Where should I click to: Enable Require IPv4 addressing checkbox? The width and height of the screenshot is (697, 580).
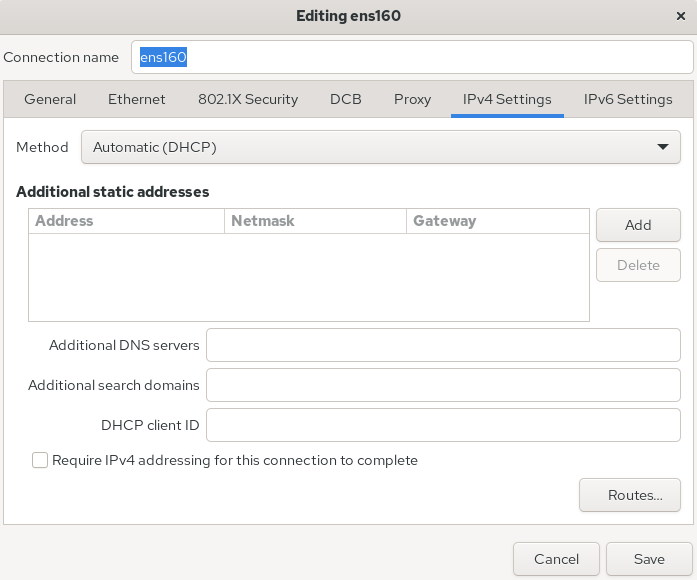(x=40, y=461)
